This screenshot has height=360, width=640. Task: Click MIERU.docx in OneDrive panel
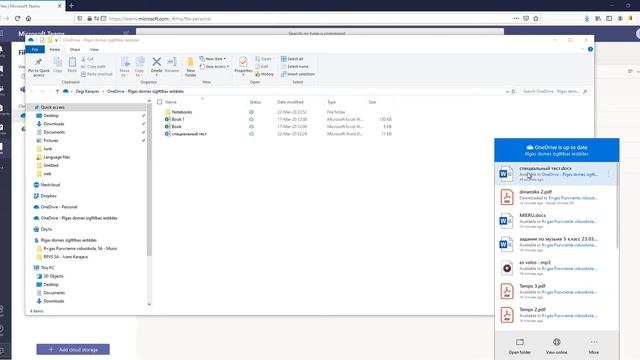point(555,221)
